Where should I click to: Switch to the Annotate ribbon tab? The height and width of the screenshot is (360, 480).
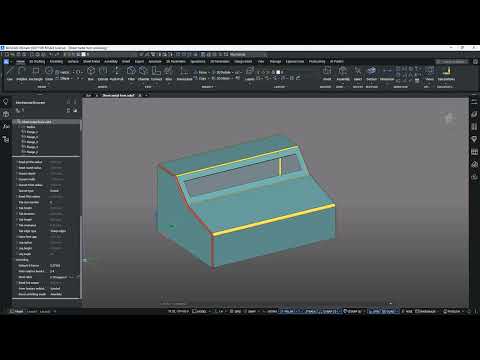(155, 62)
